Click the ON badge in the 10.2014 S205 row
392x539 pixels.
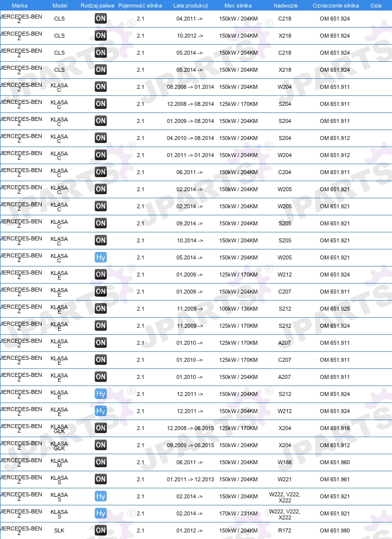pos(101,240)
